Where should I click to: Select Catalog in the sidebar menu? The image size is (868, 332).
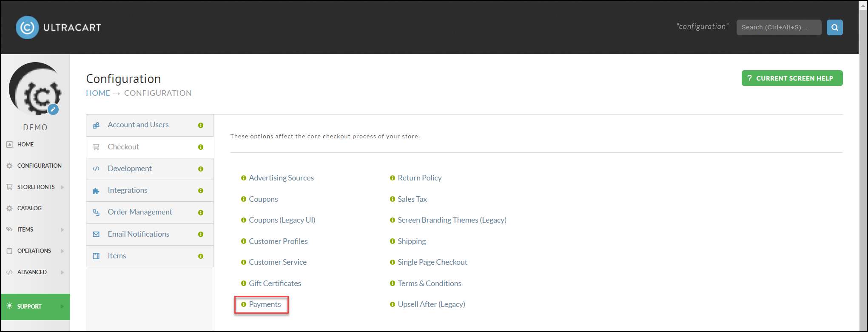[29, 208]
